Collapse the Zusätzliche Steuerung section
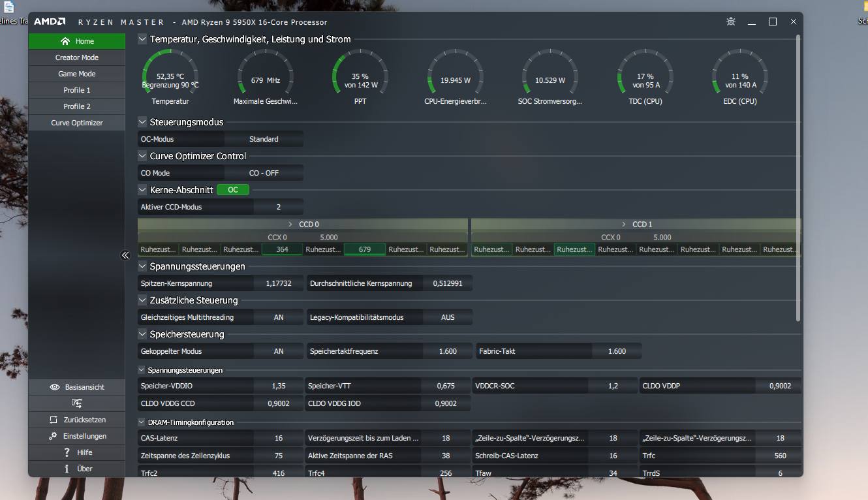The width and height of the screenshot is (868, 500). coord(142,300)
